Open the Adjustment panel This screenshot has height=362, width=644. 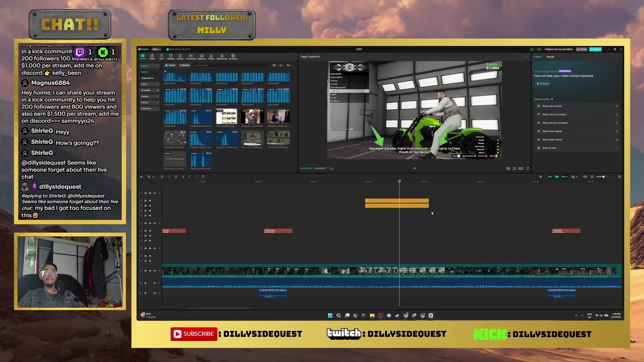[222, 57]
